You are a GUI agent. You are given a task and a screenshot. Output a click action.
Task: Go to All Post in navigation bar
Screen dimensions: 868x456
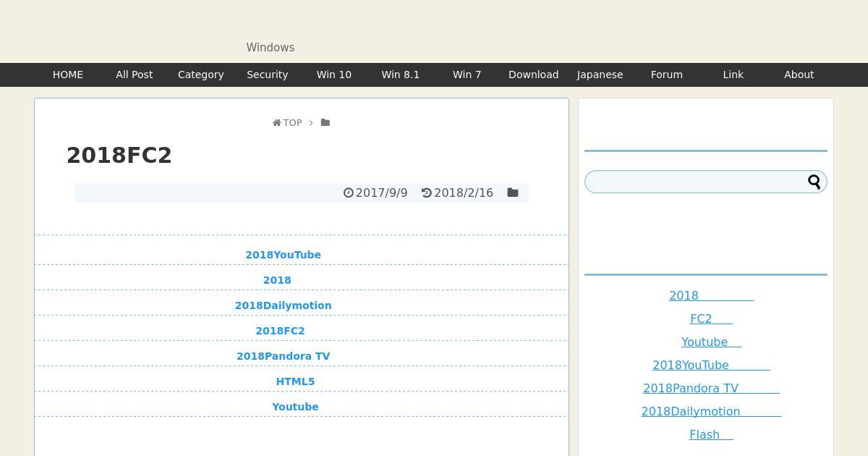click(135, 75)
